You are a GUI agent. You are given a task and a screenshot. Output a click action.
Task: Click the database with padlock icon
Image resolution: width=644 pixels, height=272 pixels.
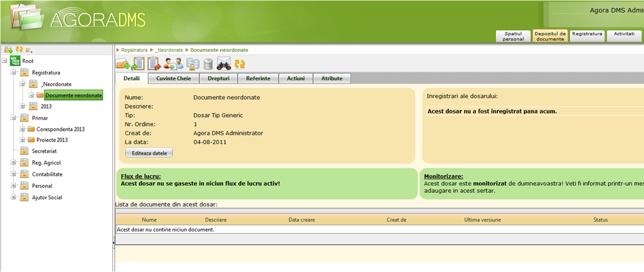coord(193,64)
